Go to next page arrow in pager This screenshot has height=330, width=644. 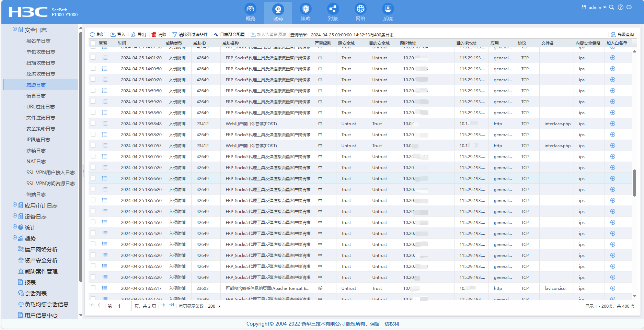click(x=163, y=305)
